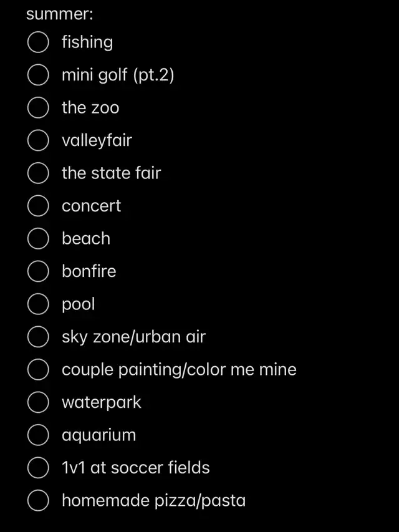Mark sky zone/urban air complete
399x532 pixels.
[x=38, y=337]
